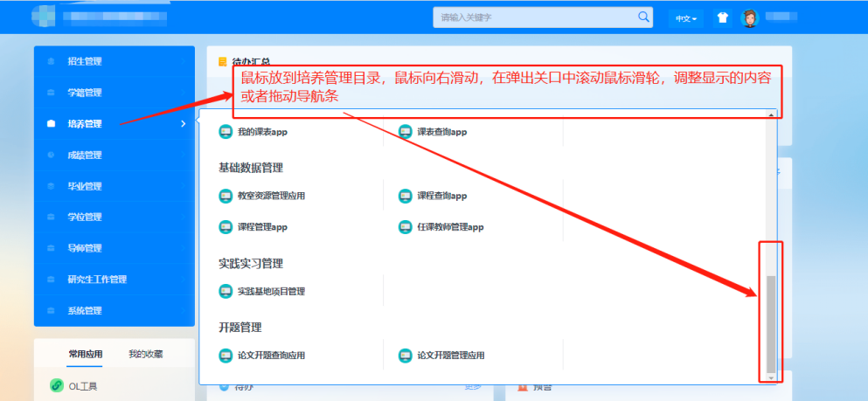Open 教室资源管理应用 icon
The image size is (868, 401).
point(226,196)
